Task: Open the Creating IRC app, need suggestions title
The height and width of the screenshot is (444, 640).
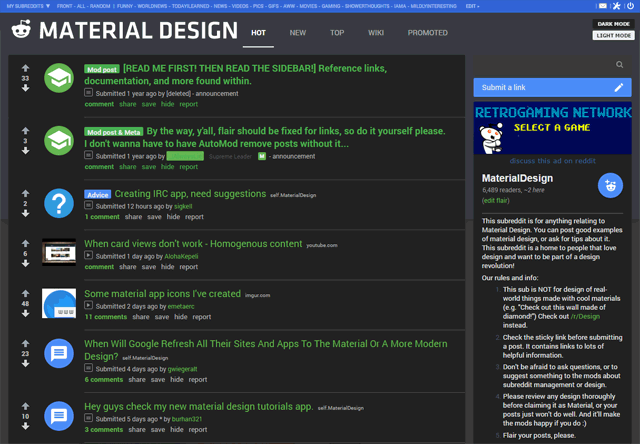Action: click(190, 193)
